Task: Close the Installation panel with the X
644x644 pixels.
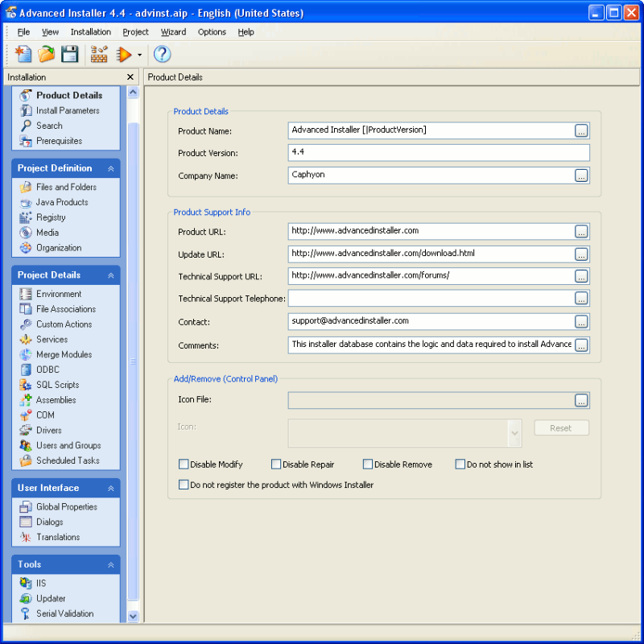Action: click(x=130, y=77)
